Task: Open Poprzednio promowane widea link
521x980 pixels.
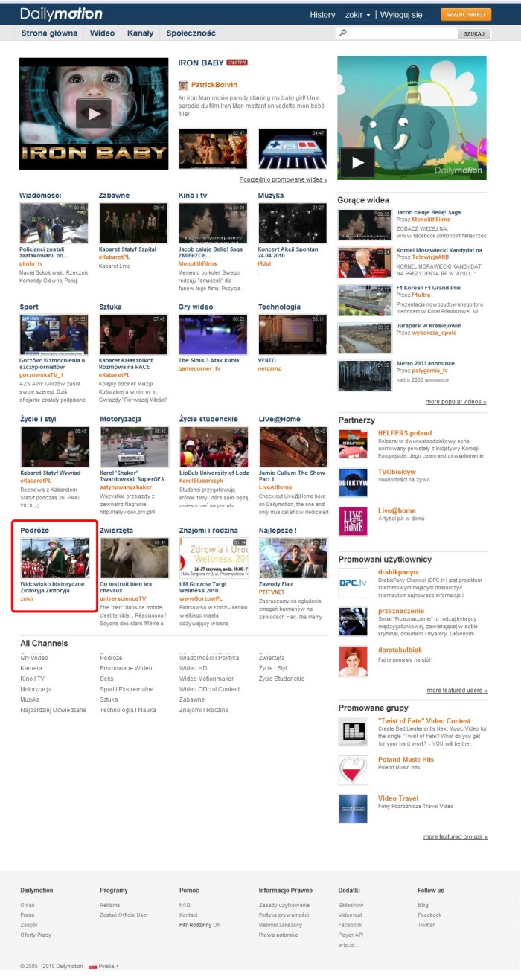Action: click(283, 179)
